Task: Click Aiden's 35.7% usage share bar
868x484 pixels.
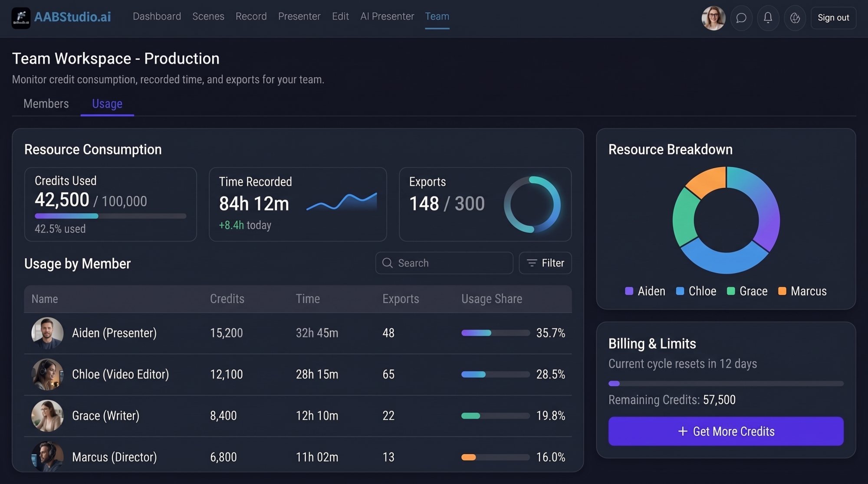Action: point(495,333)
